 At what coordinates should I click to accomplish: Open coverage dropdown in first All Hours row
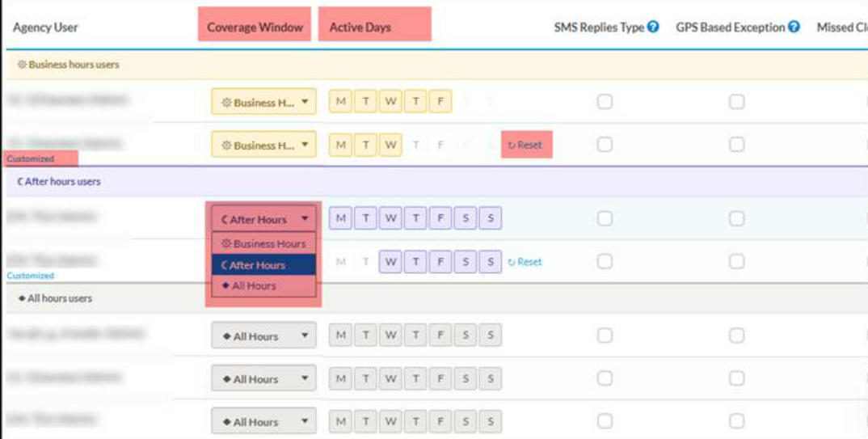tap(263, 336)
